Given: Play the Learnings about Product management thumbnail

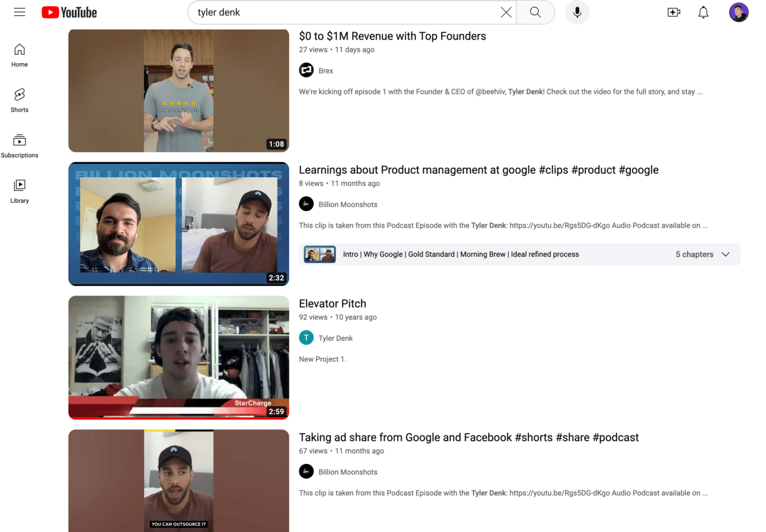Looking at the screenshot, I should click(x=178, y=224).
